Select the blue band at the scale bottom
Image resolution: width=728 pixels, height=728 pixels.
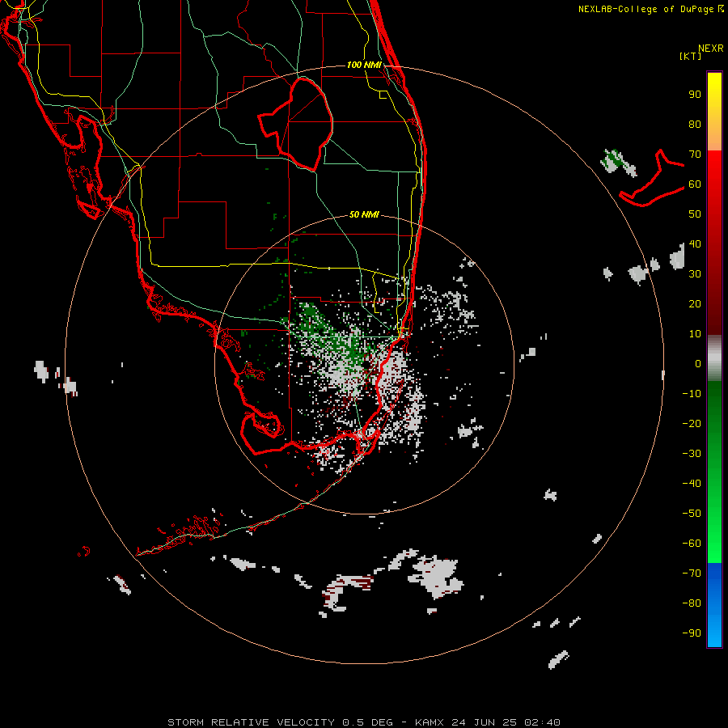[x=714, y=605]
